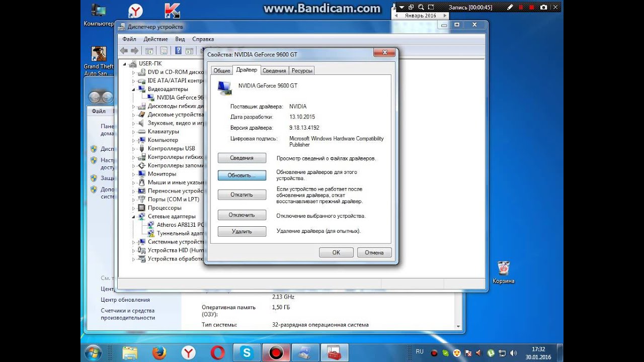The height and width of the screenshot is (362, 644).
Task: Click the Back arrow in Device Manager toolbar
Action: (124, 50)
